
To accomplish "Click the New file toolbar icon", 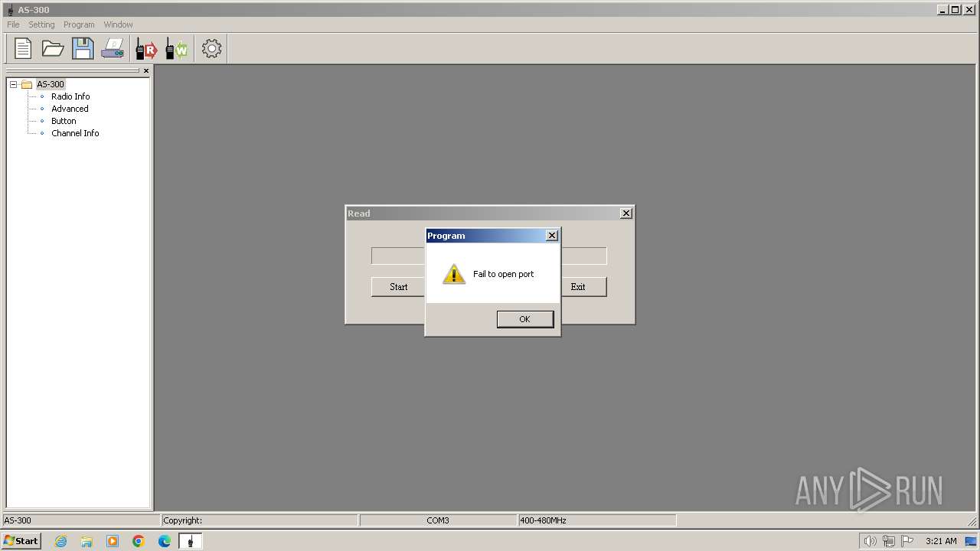I will tap(23, 48).
